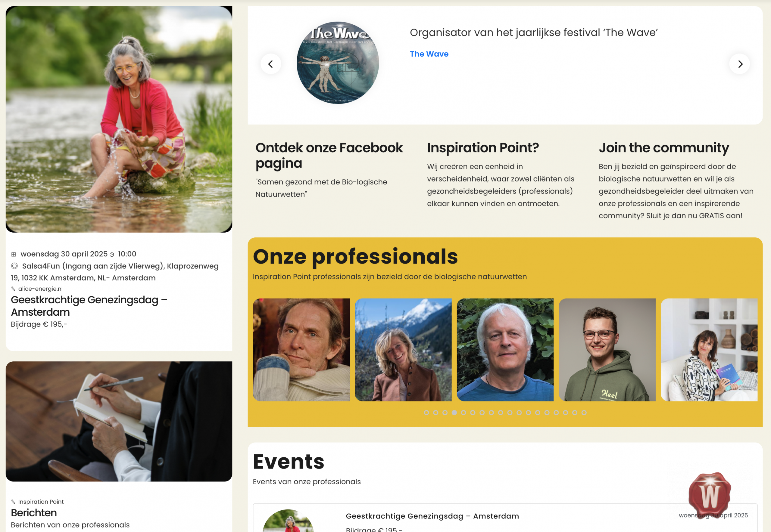Click the red wax seal W icon
The height and width of the screenshot is (532, 771).
point(710,495)
